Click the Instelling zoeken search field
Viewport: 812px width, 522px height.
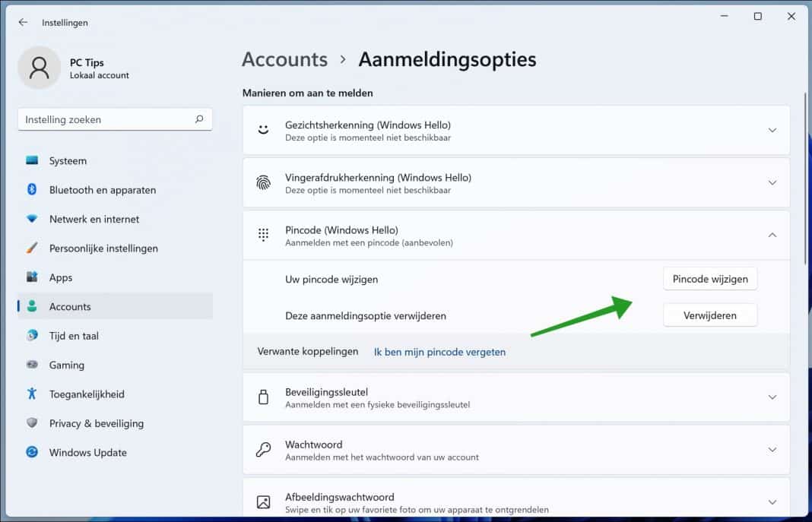coord(114,119)
